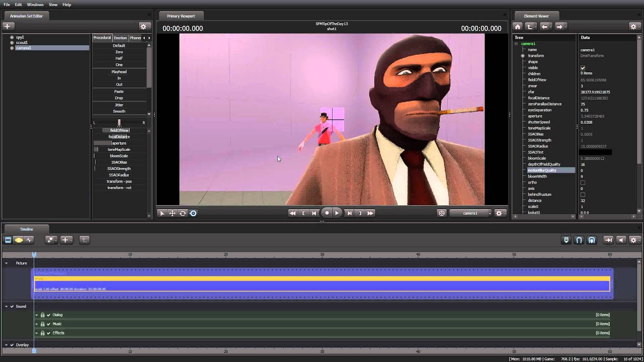Screen dimensions: 644x362
Task: Apply the Paste preset
Action: coord(119,92)
